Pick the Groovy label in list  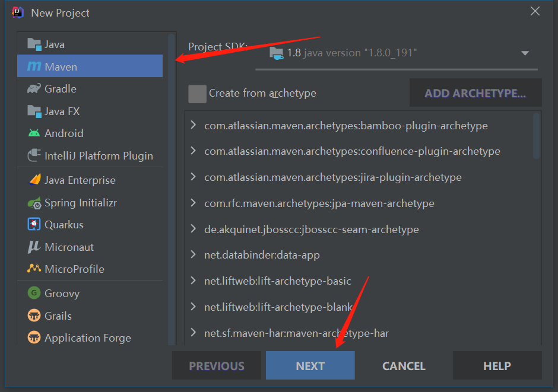click(x=62, y=294)
